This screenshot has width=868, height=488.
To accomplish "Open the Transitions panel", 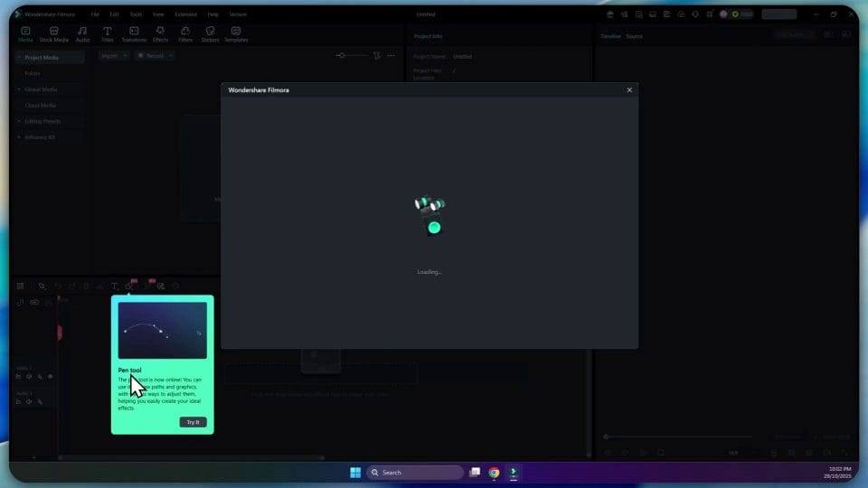I will 134,33.
